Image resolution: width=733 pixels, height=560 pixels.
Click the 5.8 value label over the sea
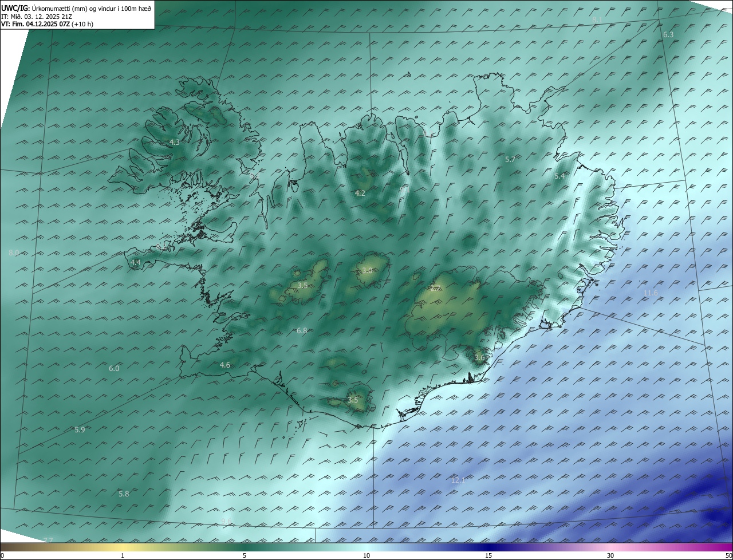click(x=124, y=494)
